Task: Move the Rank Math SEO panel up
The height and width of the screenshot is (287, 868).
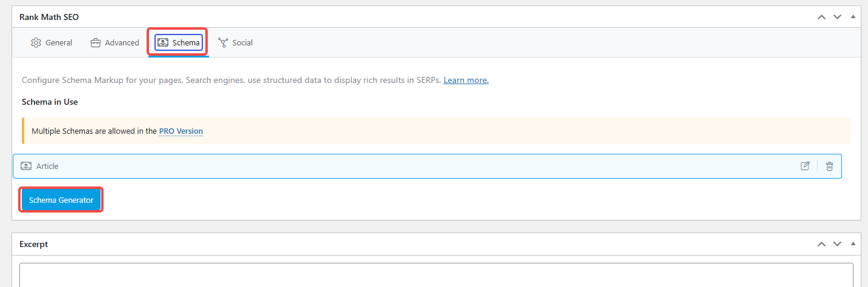Action: (821, 17)
